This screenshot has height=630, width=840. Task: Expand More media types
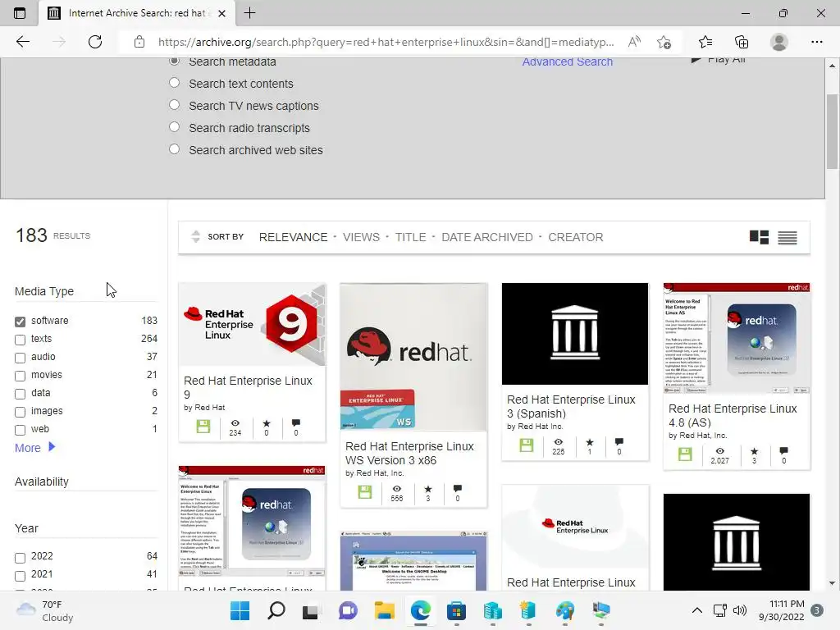(x=34, y=447)
